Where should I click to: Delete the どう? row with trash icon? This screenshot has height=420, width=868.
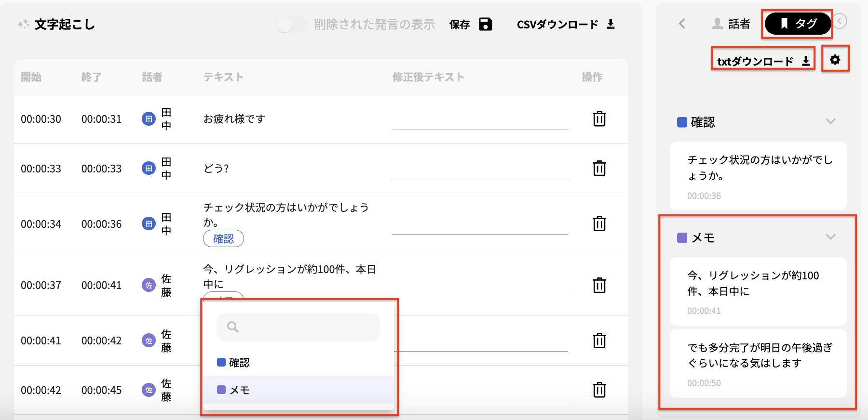pyautogui.click(x=599, y=168)
